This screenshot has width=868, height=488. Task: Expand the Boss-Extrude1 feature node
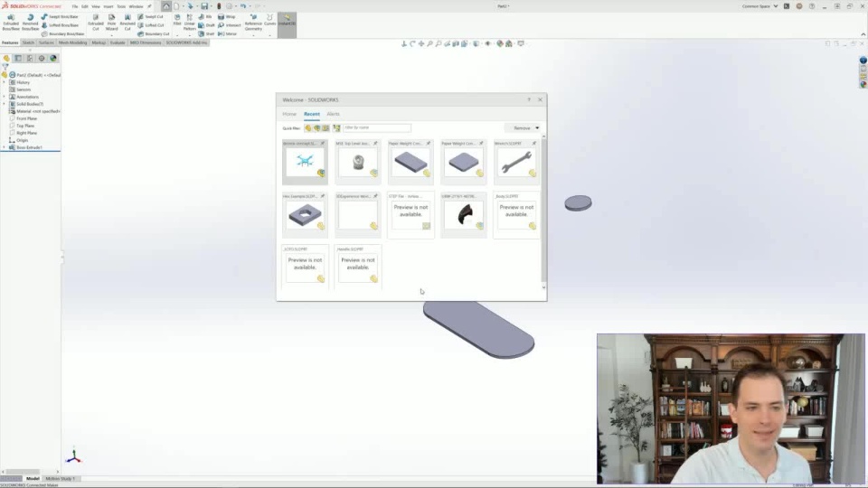[4, 147]
